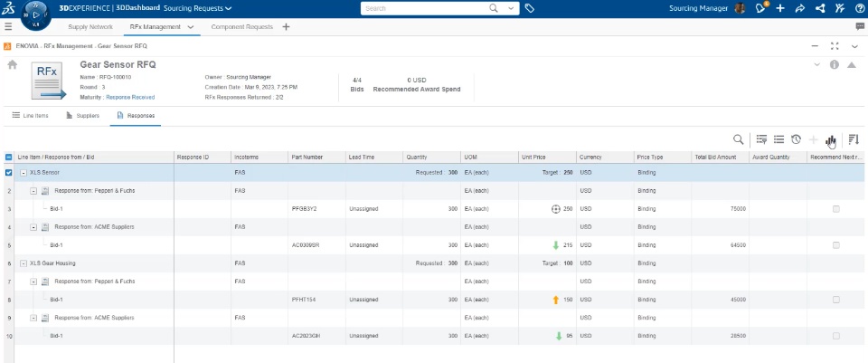Check Recommend Next Round for Pepperl & Fuchs Bid-1
Image resolution: width=868 pixels, height=363 pixels.
point(835,208)
